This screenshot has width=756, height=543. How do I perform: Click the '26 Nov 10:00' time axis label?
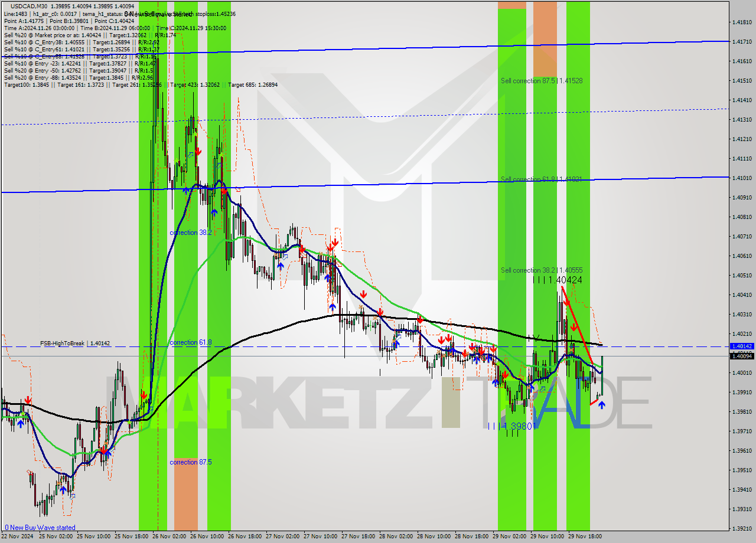[208, 537]
